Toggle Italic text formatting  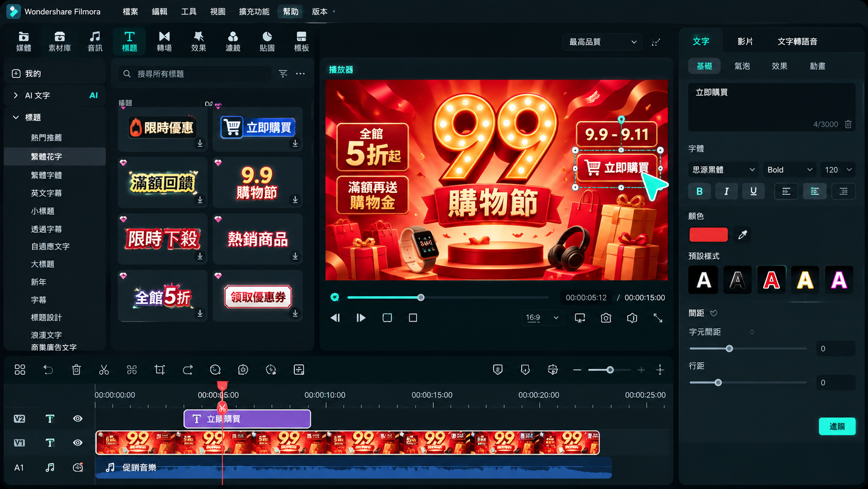coord(726,191)
